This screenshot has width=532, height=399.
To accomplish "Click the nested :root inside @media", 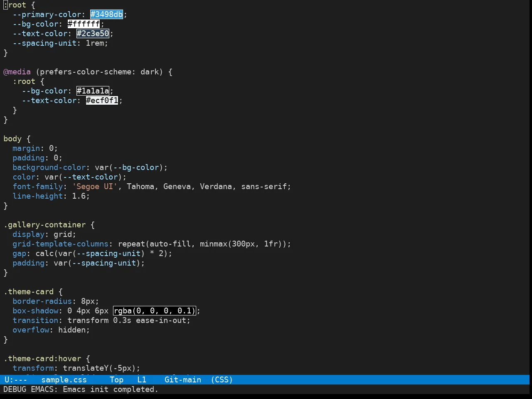I will tap(24, 81).
